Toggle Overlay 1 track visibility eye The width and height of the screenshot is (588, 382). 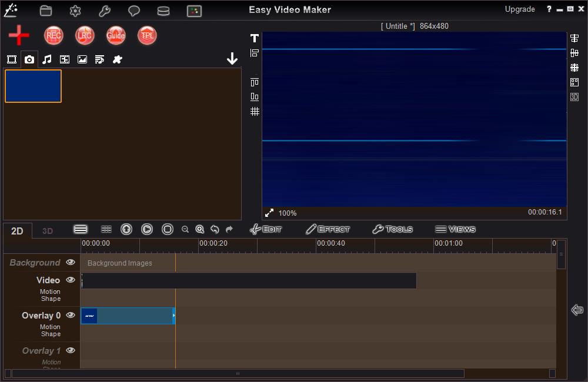[71, 350]
